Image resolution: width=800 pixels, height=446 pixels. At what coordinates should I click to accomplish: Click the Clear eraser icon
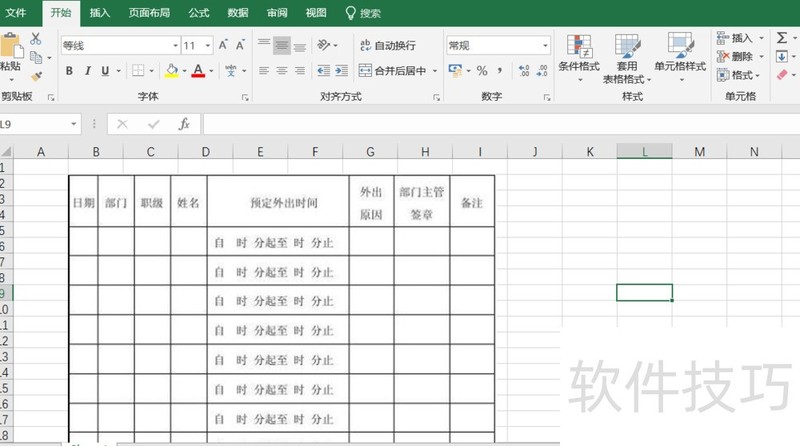[782, 75]
